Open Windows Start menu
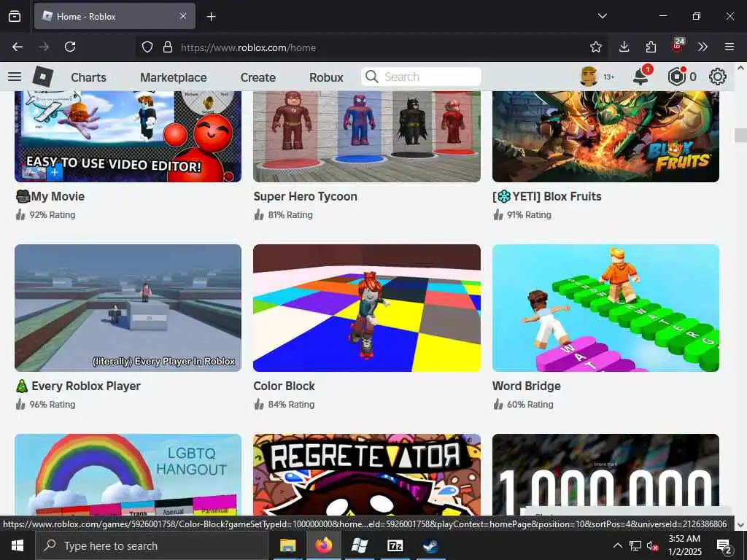The image size is (747, 560). coord(18,545)
